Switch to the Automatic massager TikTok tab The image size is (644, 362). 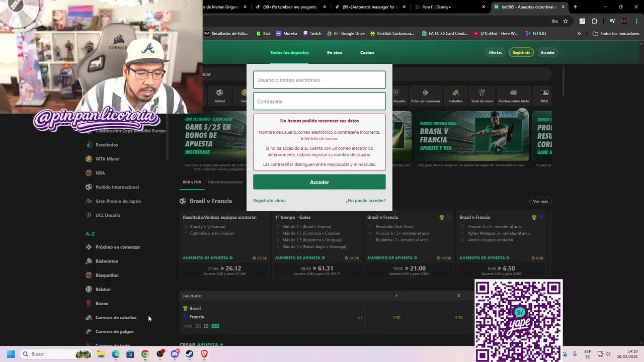[370, 7]
